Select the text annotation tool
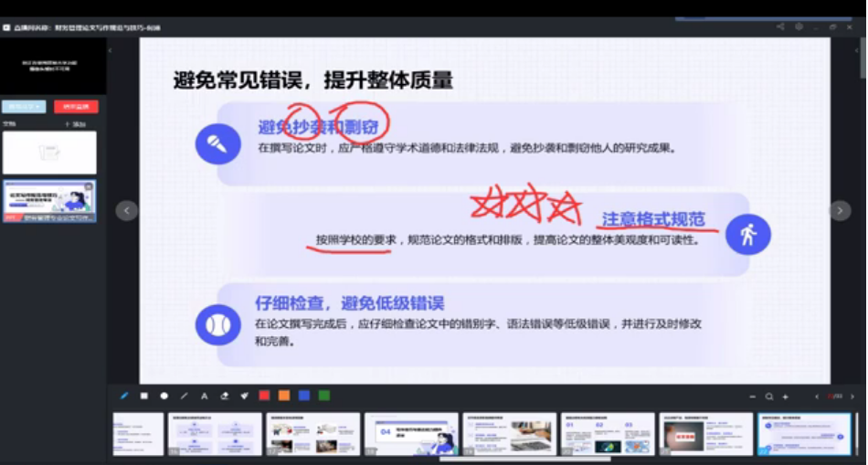 [x=205, y=396]
